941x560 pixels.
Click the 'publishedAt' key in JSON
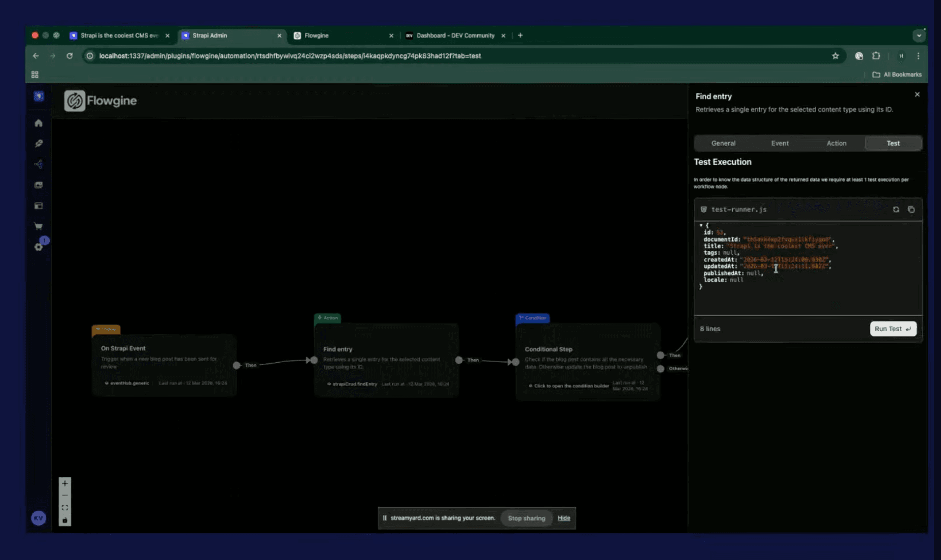(x=723, y=273)
